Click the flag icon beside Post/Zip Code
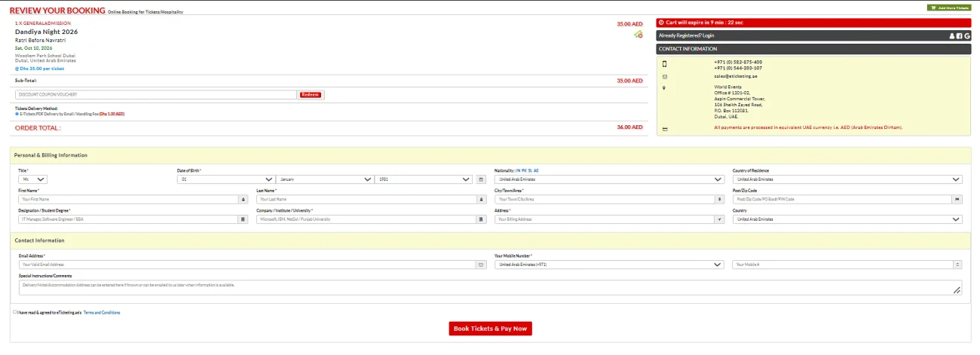Image resolution: width=980 pixels, height=355 pixels. 957,199
